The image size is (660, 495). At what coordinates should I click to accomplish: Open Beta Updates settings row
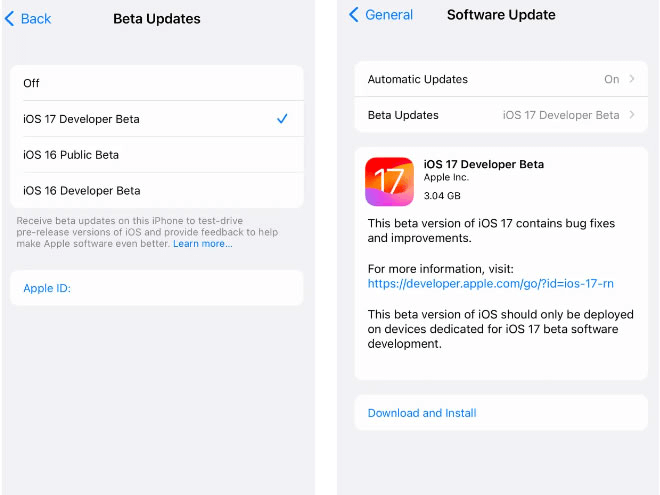tap(501, 115)
